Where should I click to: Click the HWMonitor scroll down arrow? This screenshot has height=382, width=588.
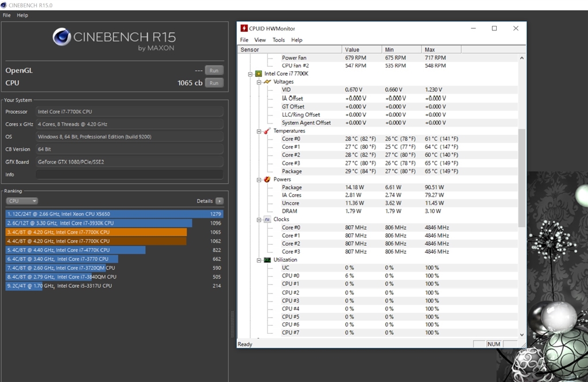pos(521,334)
